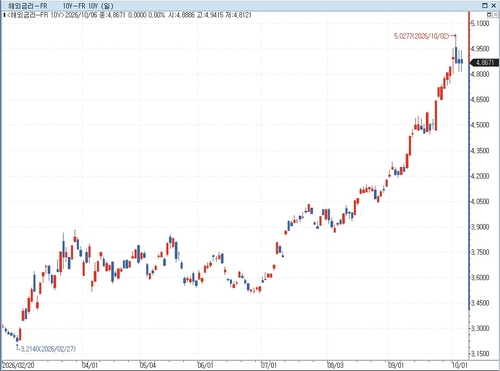Click the 05/04 x-axis date label
500x371 pixels.
coord(148,365)
